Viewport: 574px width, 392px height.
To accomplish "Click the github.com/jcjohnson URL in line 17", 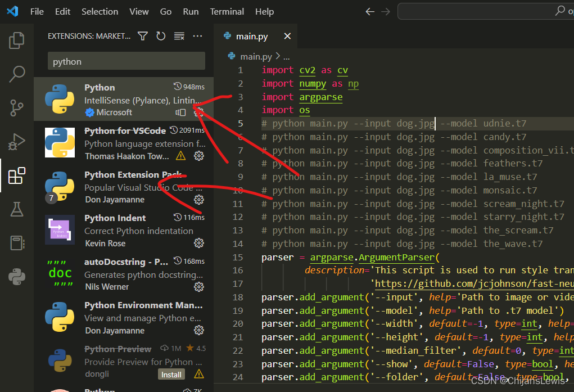I will (474, 284).
